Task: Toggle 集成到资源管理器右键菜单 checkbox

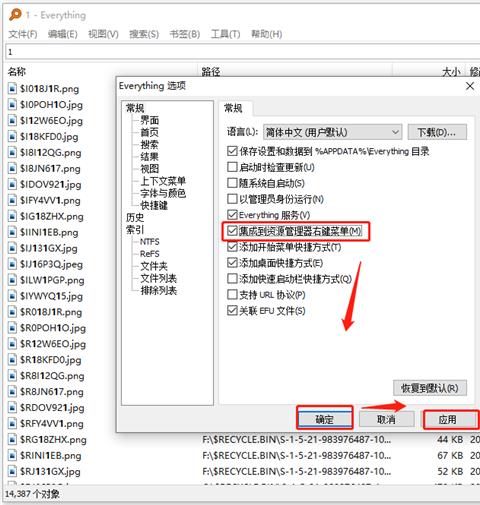Action: coord(232,231)
